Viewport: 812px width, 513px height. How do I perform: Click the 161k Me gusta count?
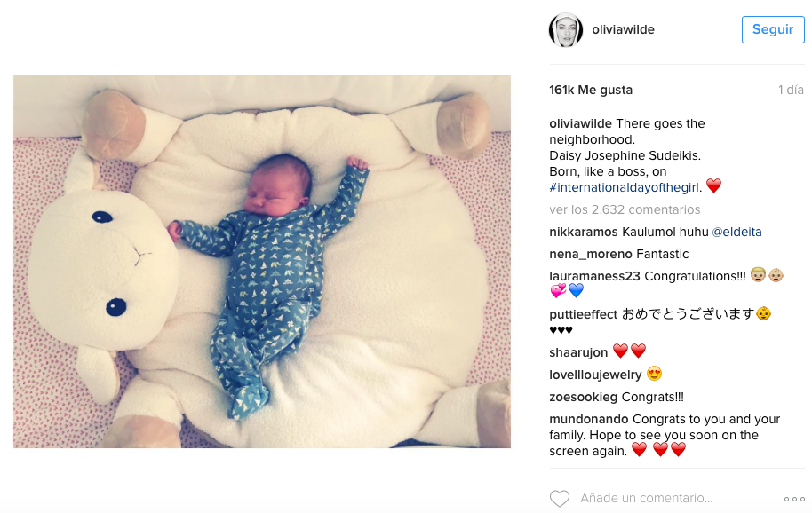coord(591,90)
